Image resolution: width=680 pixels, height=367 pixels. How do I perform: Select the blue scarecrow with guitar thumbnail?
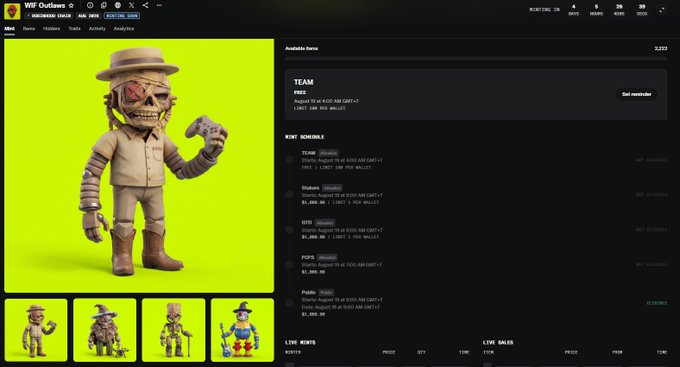[242, 330]
